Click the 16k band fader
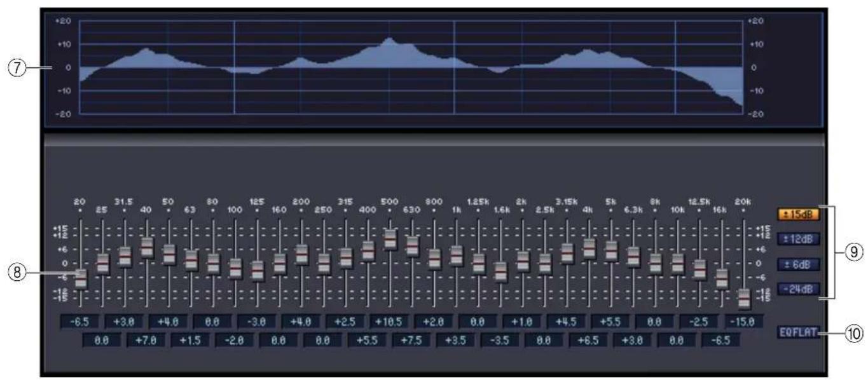 point(721,278)
